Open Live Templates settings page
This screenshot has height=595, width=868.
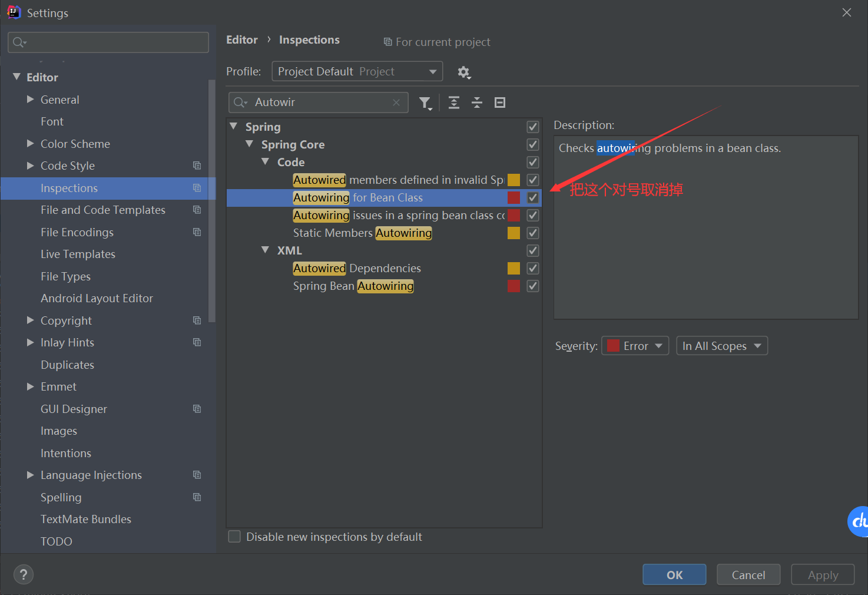[78, 254]
